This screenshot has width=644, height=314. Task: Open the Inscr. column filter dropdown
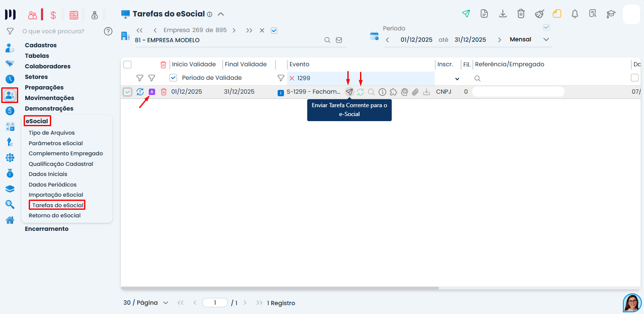tap(457, 78)
